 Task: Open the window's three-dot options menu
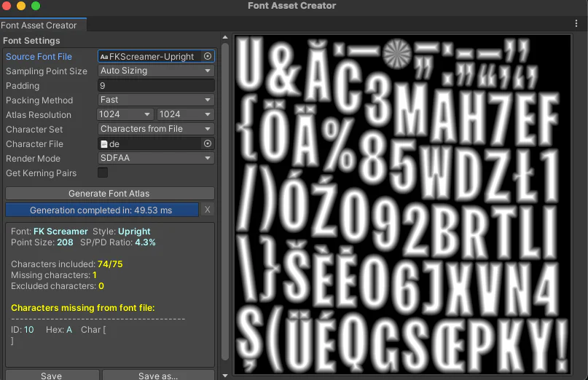pos(576,23)
